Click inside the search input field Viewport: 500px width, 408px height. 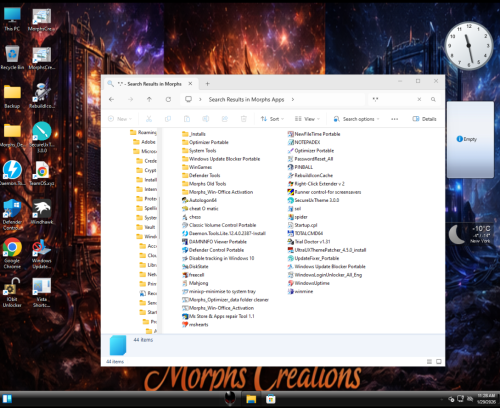(x=393, y=99)
